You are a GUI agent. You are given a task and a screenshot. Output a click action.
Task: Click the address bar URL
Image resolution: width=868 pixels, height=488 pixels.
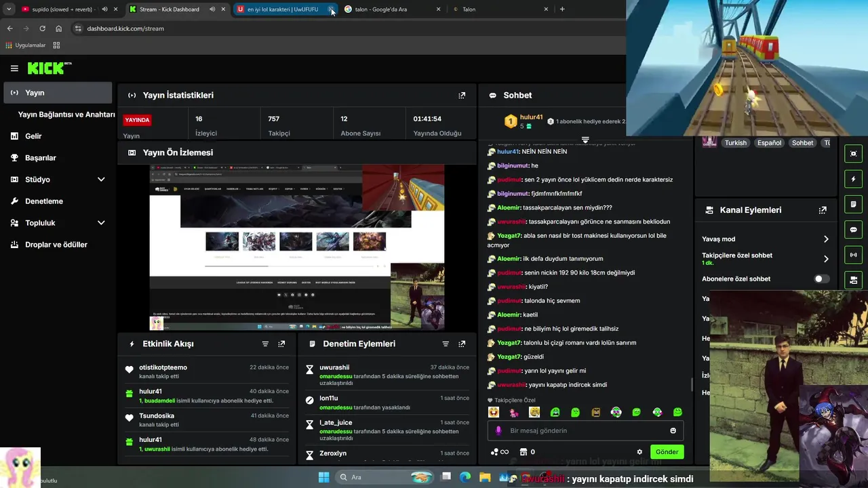(125, 28)
